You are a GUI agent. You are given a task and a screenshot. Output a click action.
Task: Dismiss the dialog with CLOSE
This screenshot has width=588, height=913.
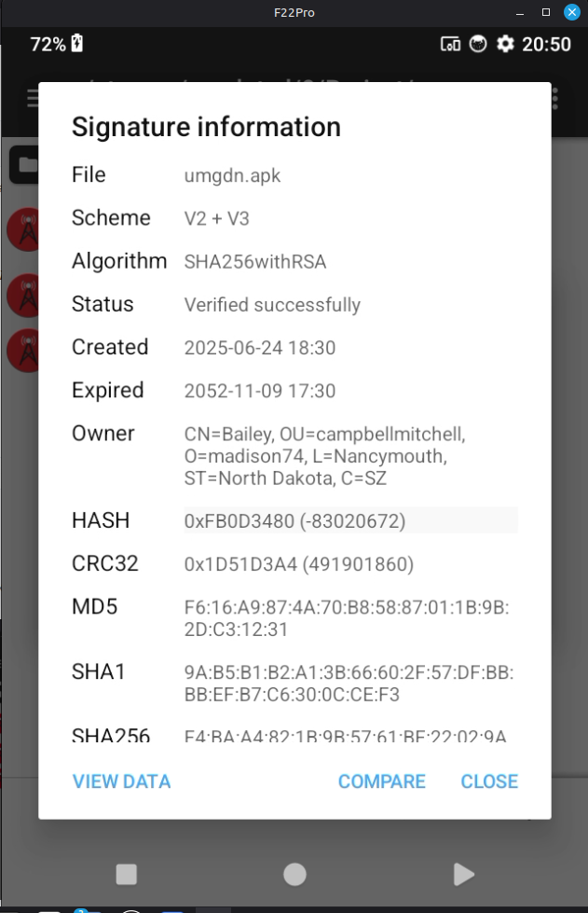point(489,782)
